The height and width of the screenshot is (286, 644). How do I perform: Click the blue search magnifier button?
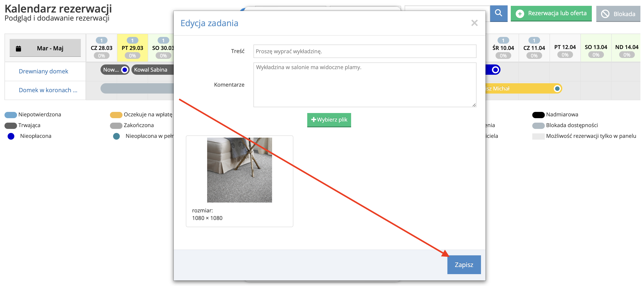[498, 13]
